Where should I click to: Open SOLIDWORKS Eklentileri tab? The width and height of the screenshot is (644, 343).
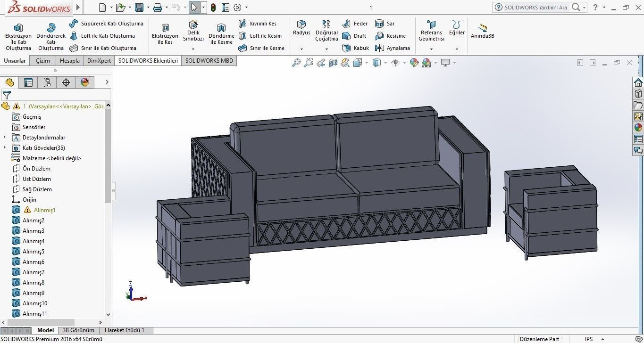click(148, 61)
